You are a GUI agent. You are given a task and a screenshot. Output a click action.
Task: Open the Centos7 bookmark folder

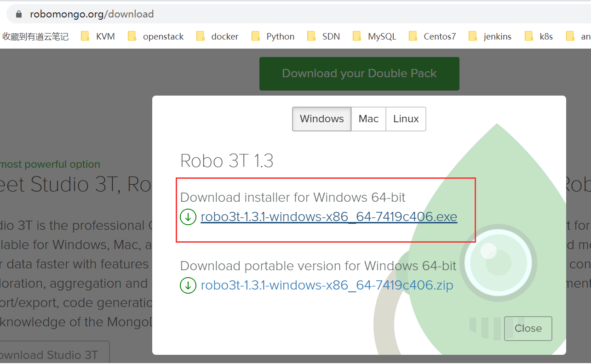432,36
